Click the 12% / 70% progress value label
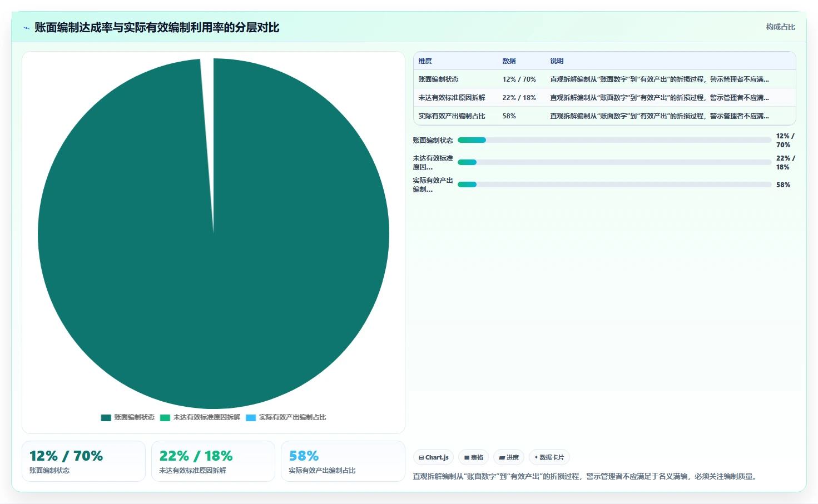 coord(785,140)
